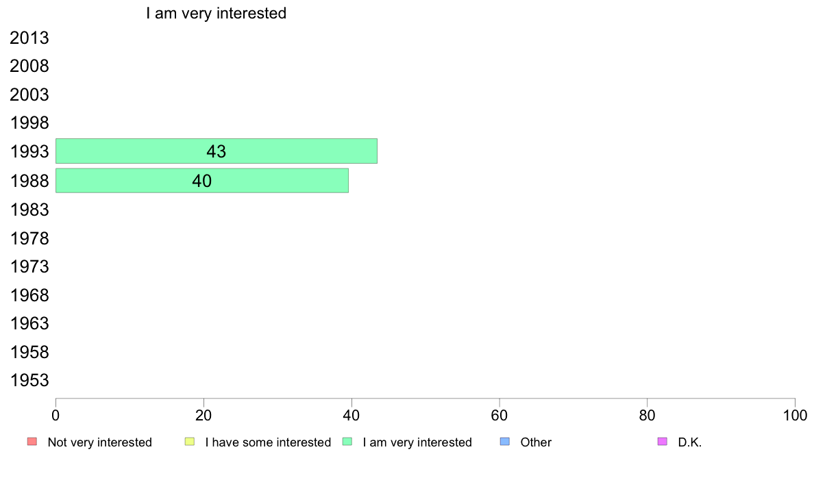Click the 60 tick on the x-axis

click(500, 415)
